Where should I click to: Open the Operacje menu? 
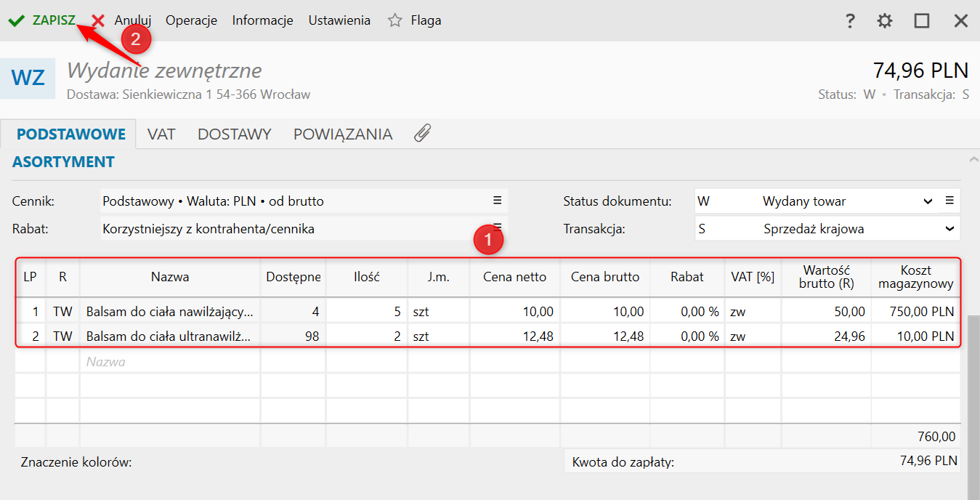tap(191, 20)
